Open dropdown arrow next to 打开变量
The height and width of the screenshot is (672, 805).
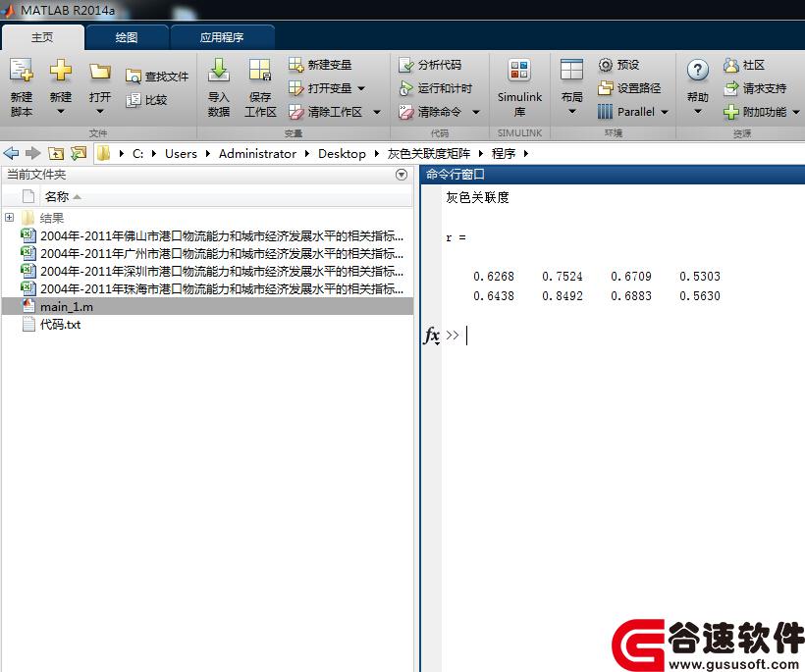361,88
